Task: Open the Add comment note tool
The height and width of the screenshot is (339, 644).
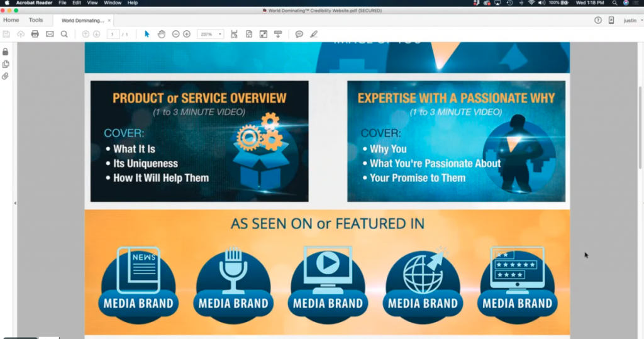Action: point(299,34)
